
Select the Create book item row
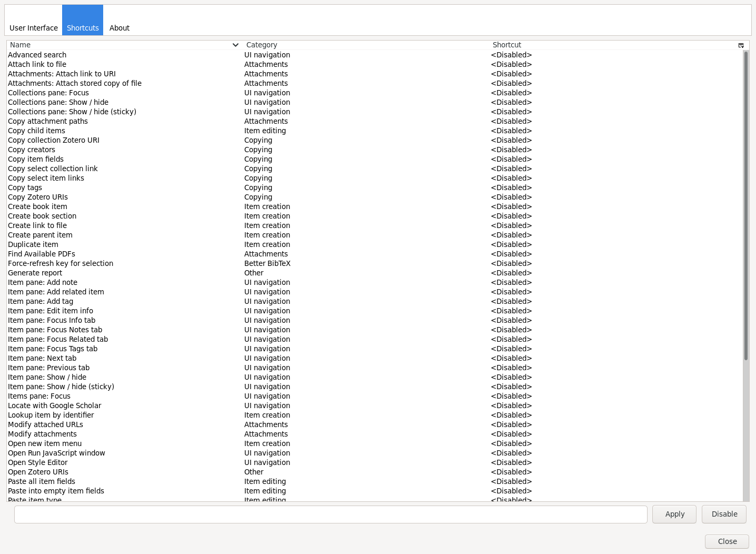click(374, 206)
